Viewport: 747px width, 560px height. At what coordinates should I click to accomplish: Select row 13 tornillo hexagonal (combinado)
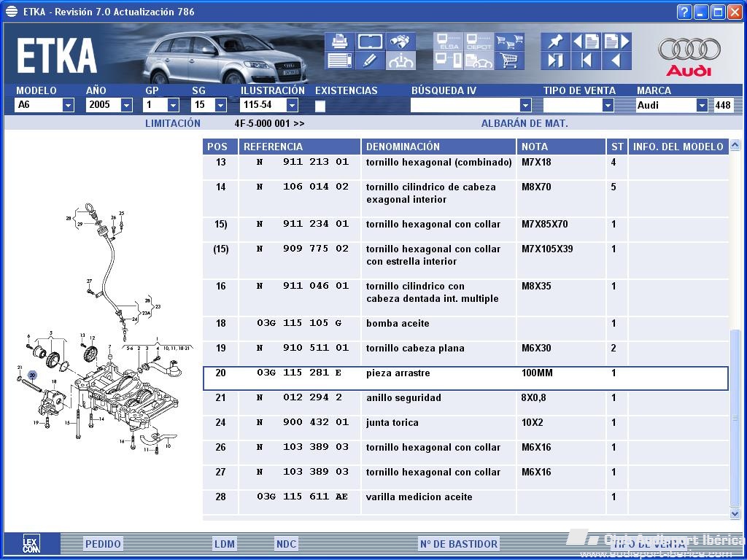coord(465,167)
